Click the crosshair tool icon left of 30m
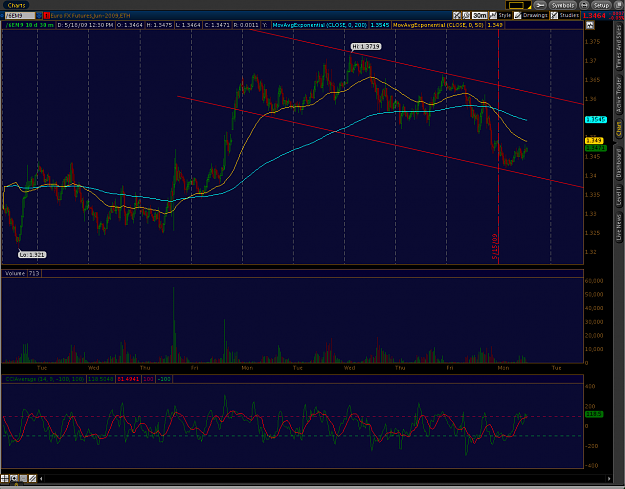The width and height of the screenshot is (625, 489). pos(457,16)
